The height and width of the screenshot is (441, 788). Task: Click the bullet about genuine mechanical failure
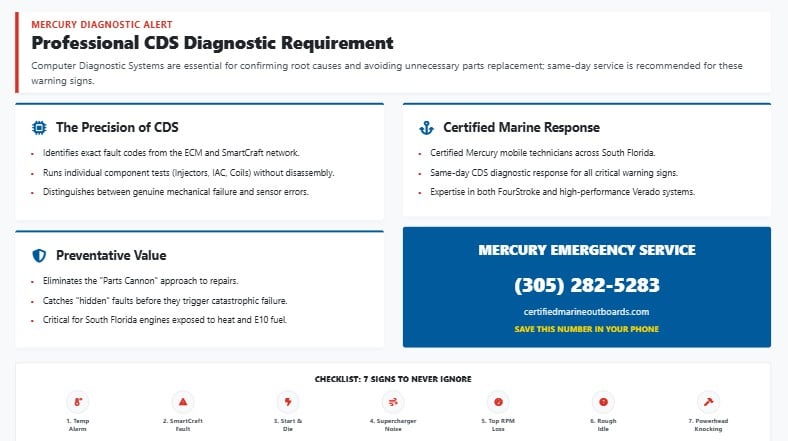point(175,192)
